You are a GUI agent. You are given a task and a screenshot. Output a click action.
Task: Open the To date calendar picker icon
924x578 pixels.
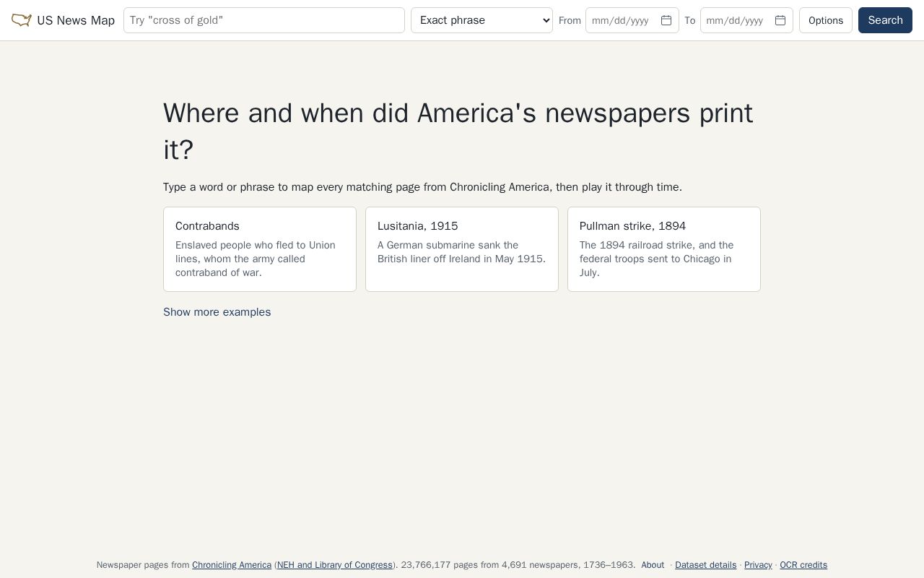780,20
